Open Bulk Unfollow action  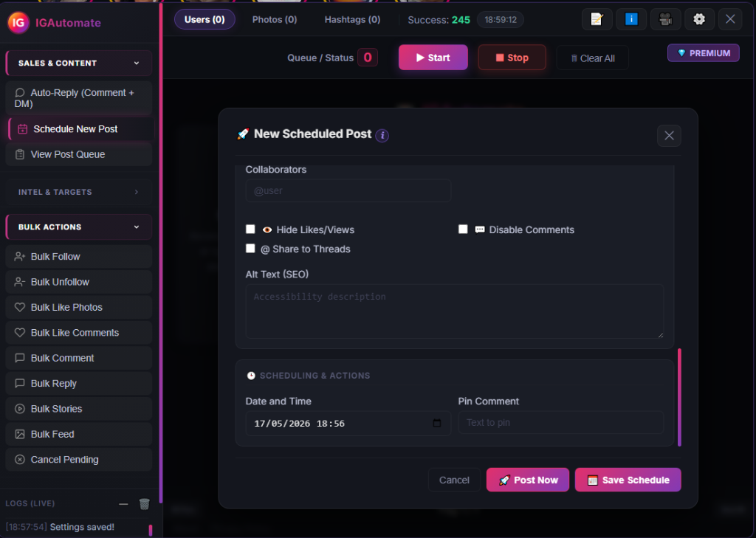(x=79, y=282)
